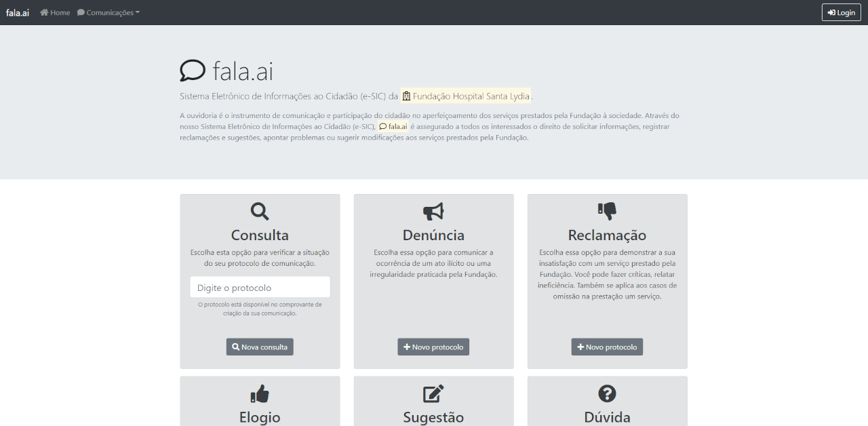Select the Denúncia card heading

click(433, 235)
